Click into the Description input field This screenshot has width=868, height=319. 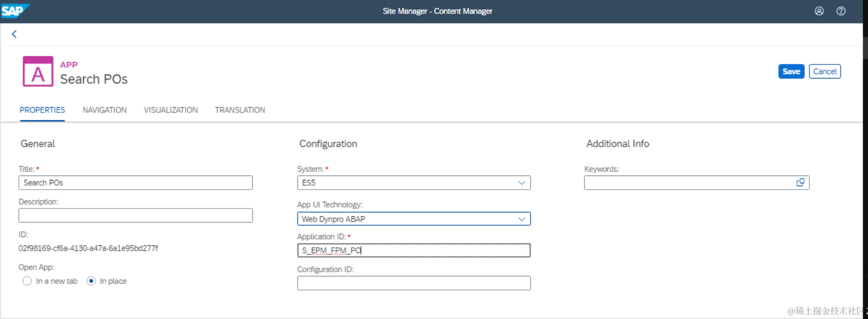(135, 215)
